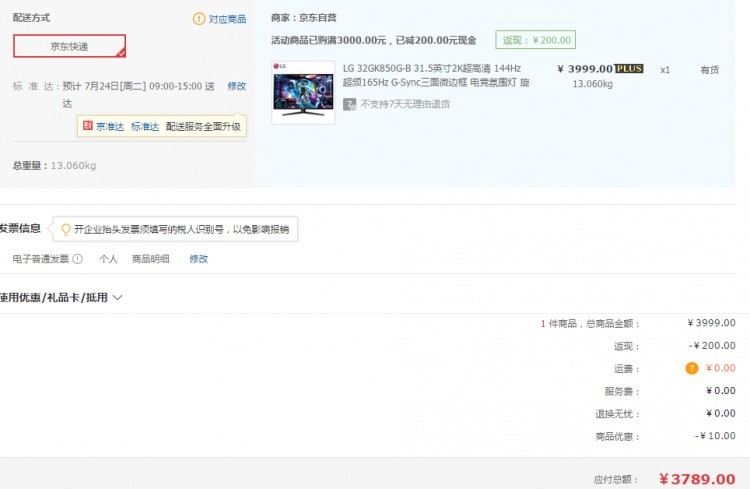Open the 对应商品 link
The height and width of the screenshot is (489, 750).
click(x=227, y=19)
